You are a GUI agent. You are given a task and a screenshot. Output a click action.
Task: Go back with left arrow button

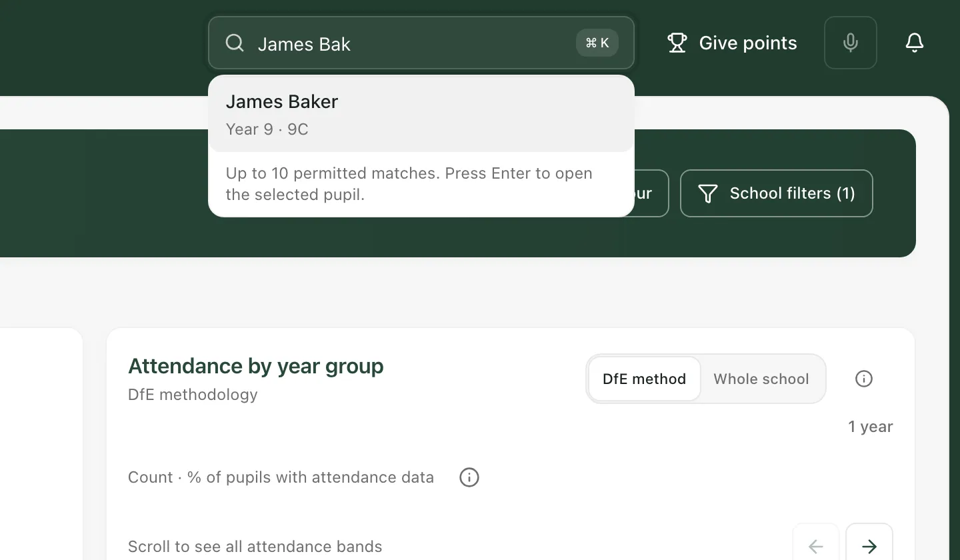coord(815,547)
